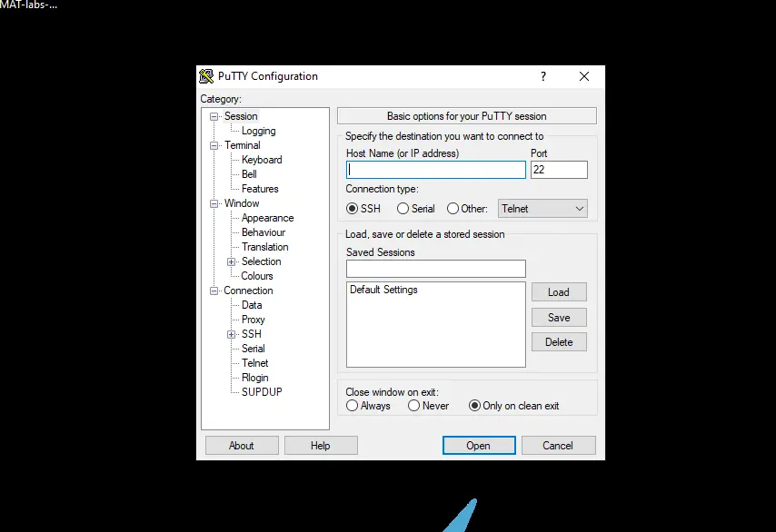Open the SSH settings category

click(252, 334)
